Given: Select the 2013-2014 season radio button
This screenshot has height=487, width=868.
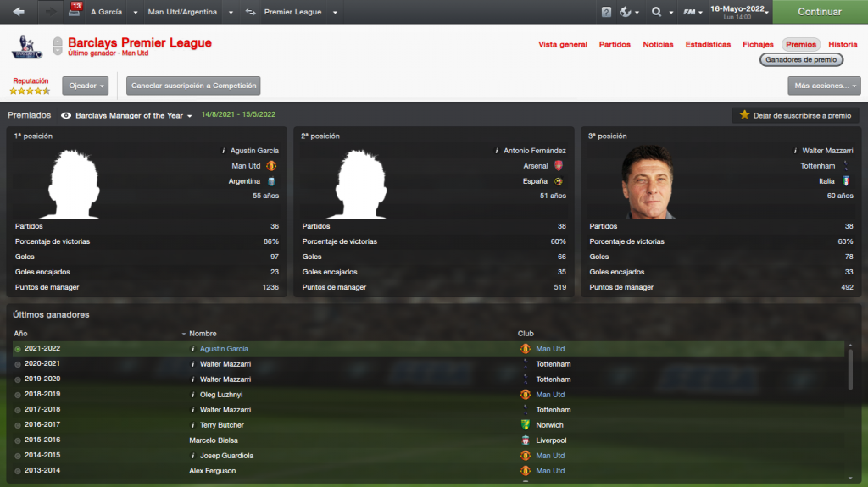Looking at the screenshot, I should [x=18, y=471].
